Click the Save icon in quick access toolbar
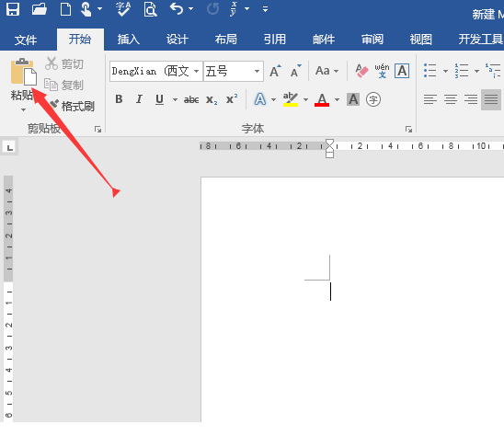This screenshot has width=504, height=447. (13, 9)
